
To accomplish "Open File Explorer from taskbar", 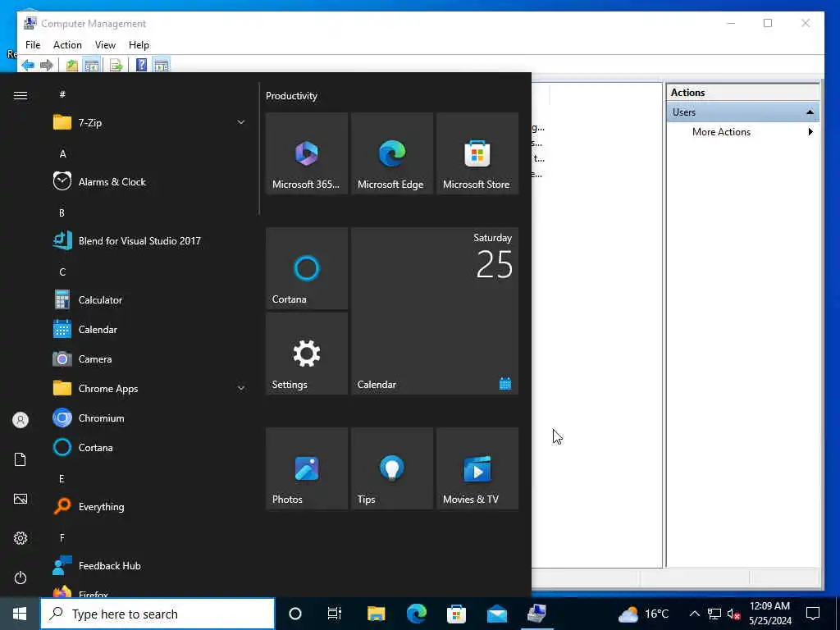I will 376,614.
